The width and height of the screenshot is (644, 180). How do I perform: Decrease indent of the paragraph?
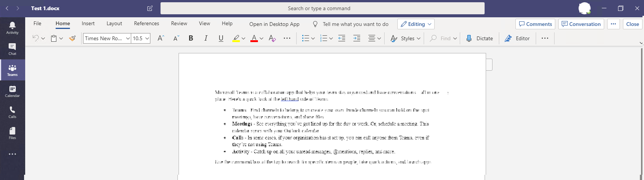coord(342,38)
